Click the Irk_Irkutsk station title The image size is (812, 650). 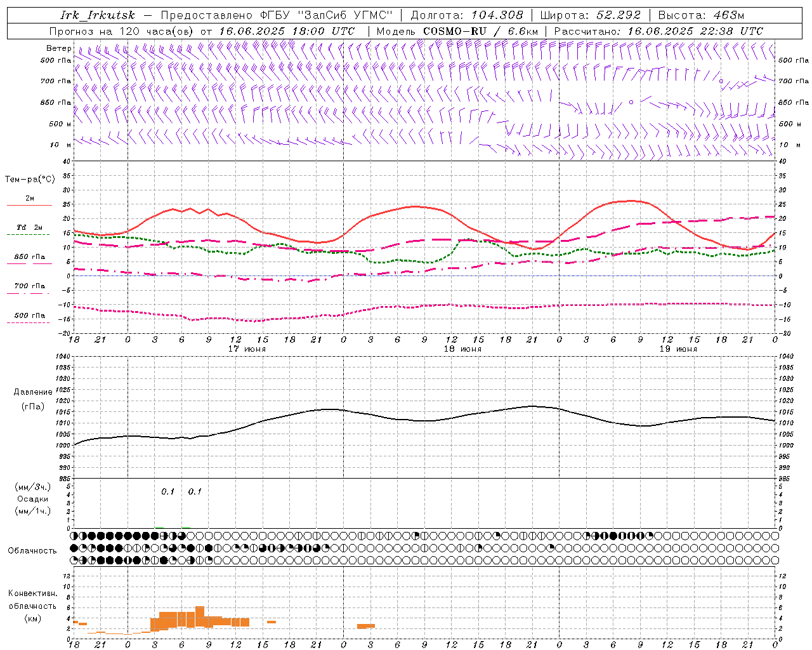pyautogui.click(x=98, y=15)
